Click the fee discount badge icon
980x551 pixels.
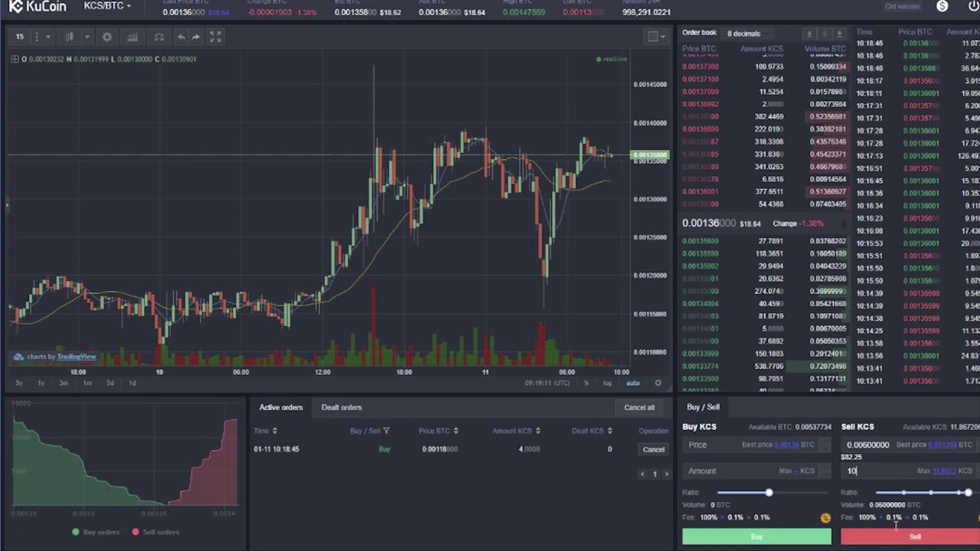825,518
